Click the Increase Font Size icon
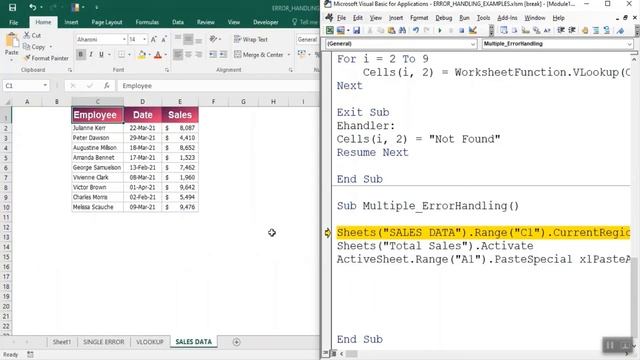 [x=153, y=39]
